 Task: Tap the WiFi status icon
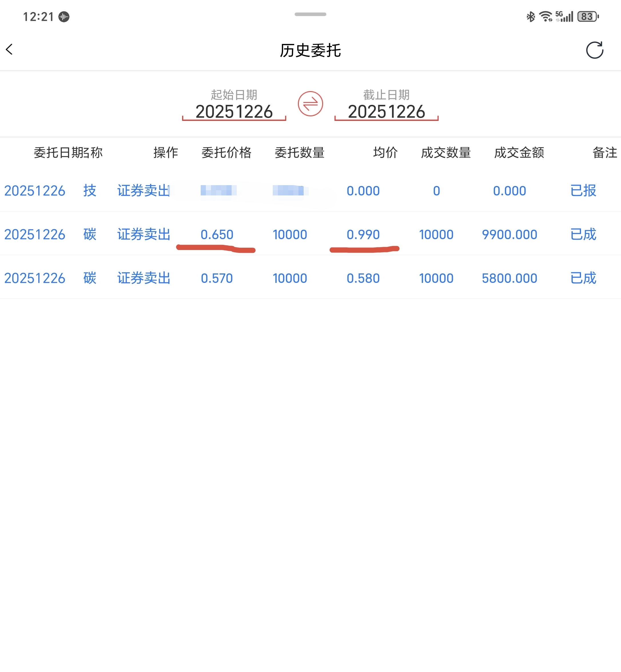pos(546,17)
